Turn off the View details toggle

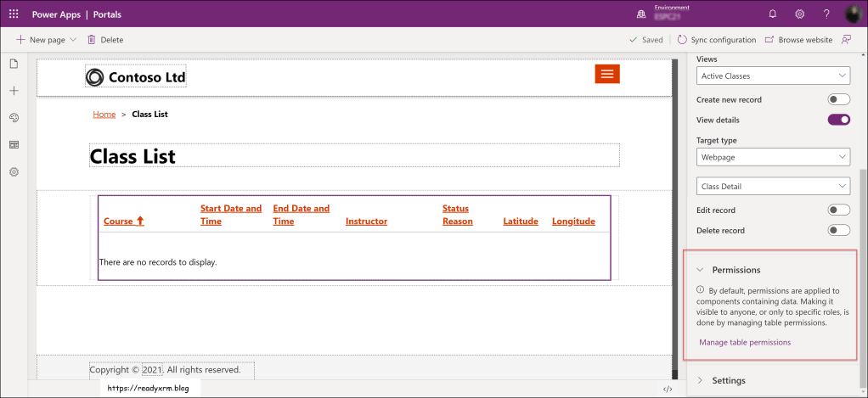(838, 120)
